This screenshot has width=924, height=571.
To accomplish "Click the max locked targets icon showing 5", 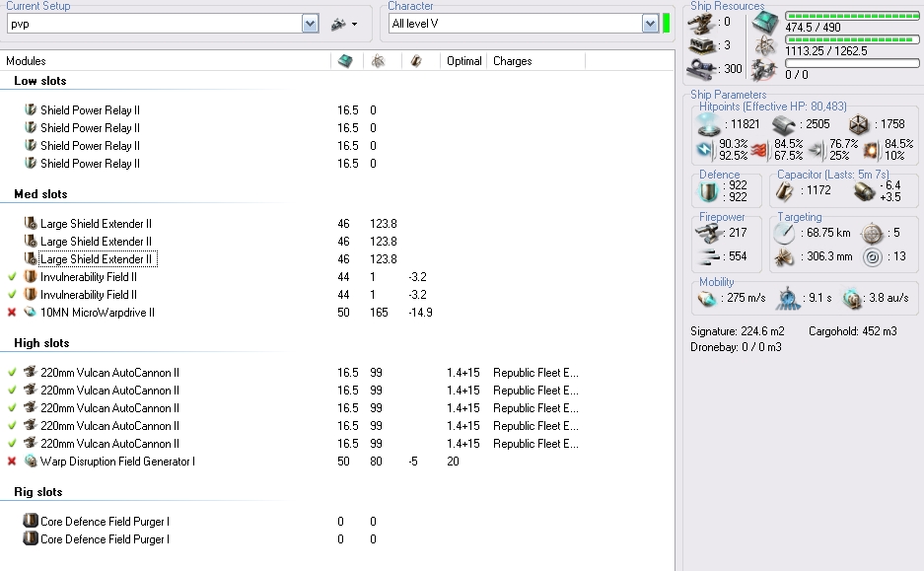I will (872, 234).
